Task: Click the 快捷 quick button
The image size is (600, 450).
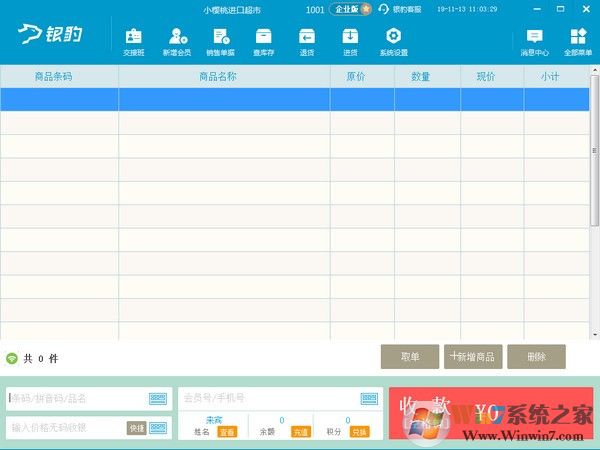Action: point(137,428)
